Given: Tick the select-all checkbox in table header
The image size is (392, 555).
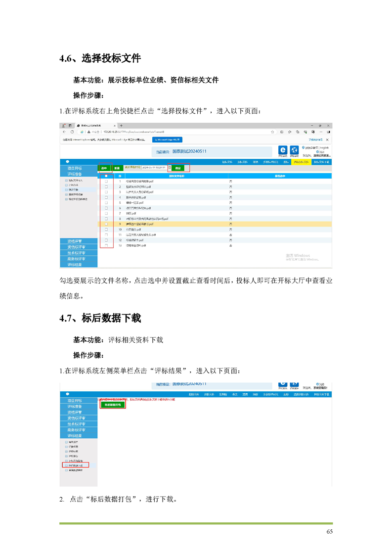Looking at the screenshot, I should coord(106,176).
